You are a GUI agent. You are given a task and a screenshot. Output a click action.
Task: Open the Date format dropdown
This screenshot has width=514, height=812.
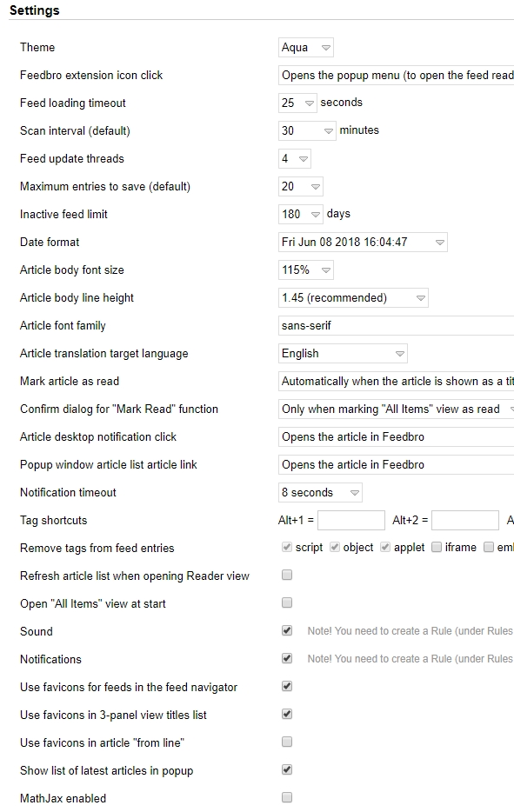tap(363, 243)
